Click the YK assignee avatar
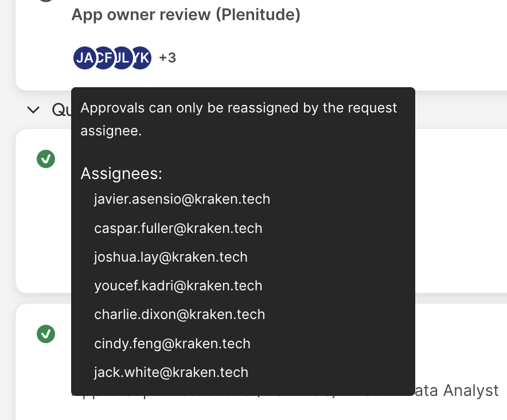Screen dimensions: 507x420 pyautogui.click(x=141, y=58)
